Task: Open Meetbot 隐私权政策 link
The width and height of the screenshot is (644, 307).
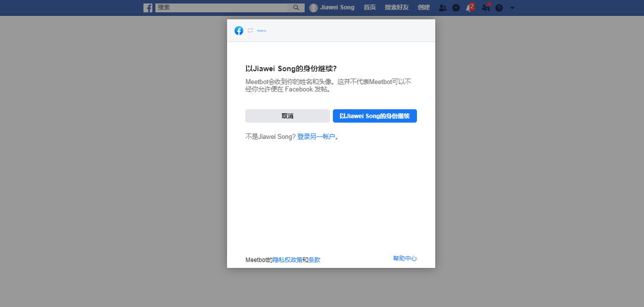Action: click(287, 260)
